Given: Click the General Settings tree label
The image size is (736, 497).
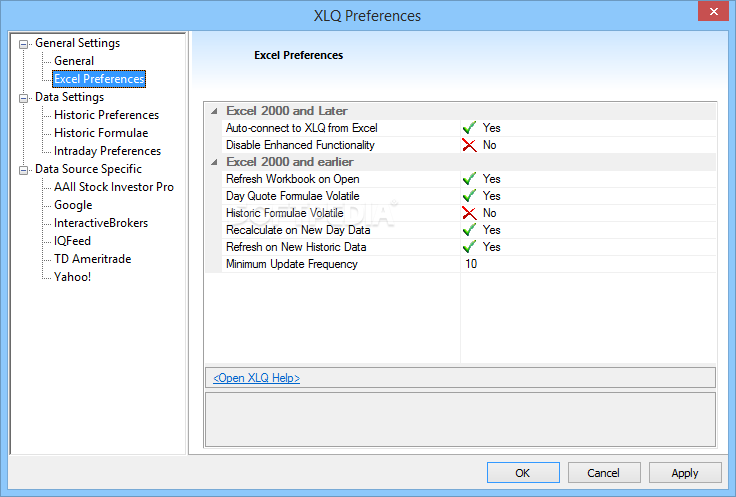Looking at the screenshot, I should (x=77, y=43).
